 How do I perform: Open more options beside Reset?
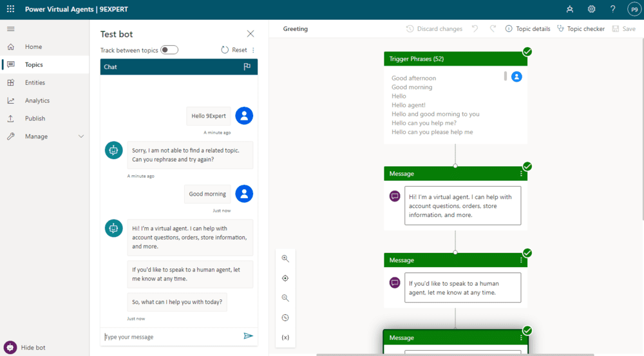[253, 50]
